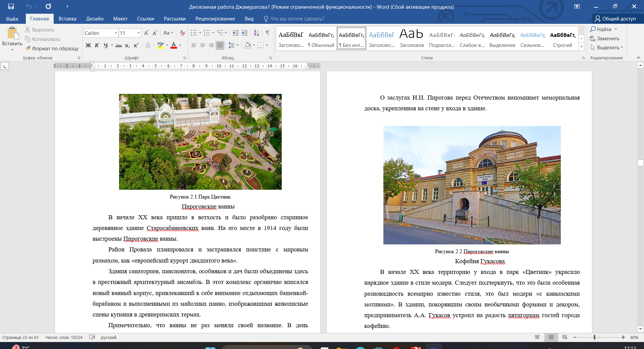
Task: Apply bulleted list formatting
Action: [x=194, y=33]
